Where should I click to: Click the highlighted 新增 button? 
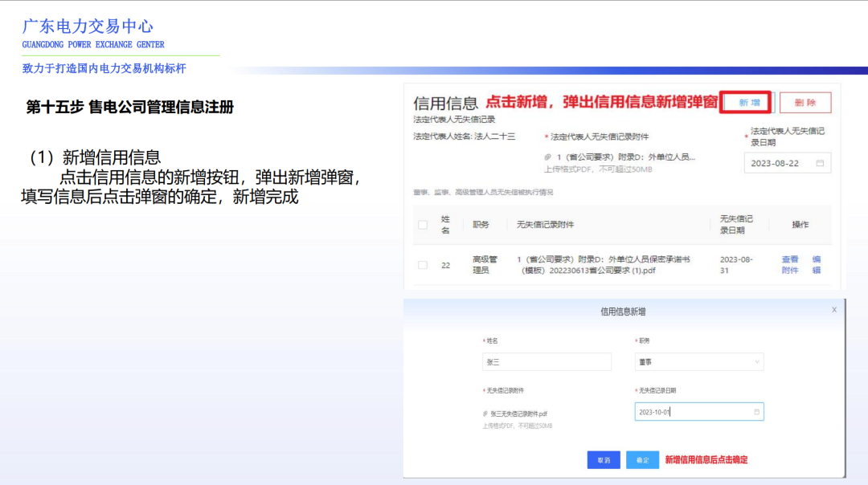(750, 102)
